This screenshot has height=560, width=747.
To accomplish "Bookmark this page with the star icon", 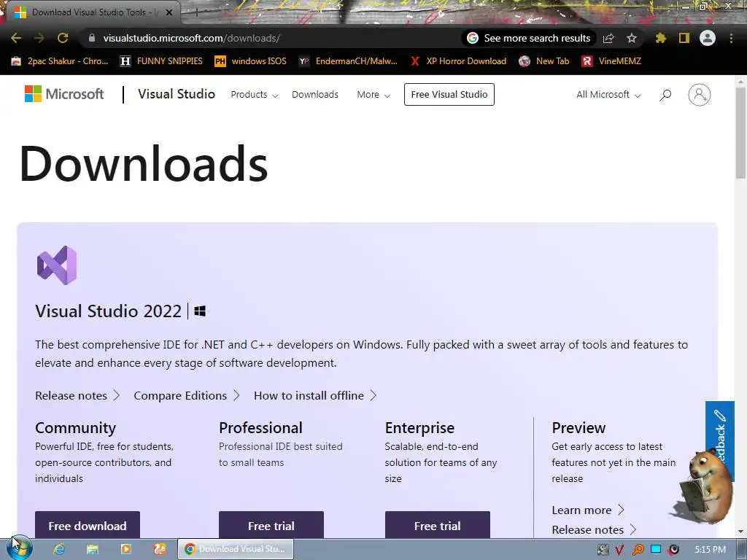I will click(632, 38).
